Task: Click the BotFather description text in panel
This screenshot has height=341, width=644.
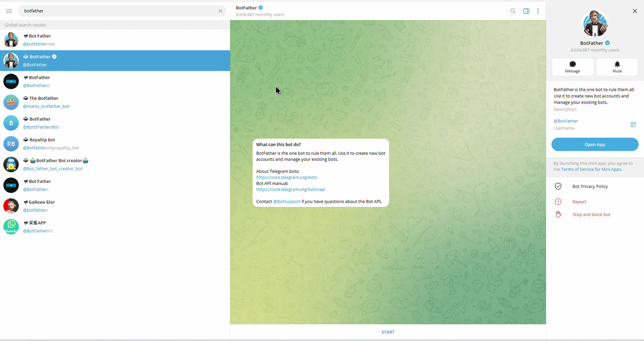Action: point(594,96)
